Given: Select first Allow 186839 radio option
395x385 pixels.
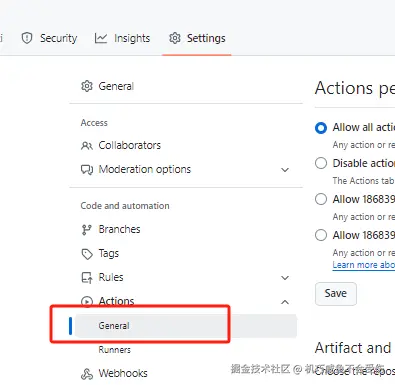Looking at the screenshot, I should coord(321,199).
